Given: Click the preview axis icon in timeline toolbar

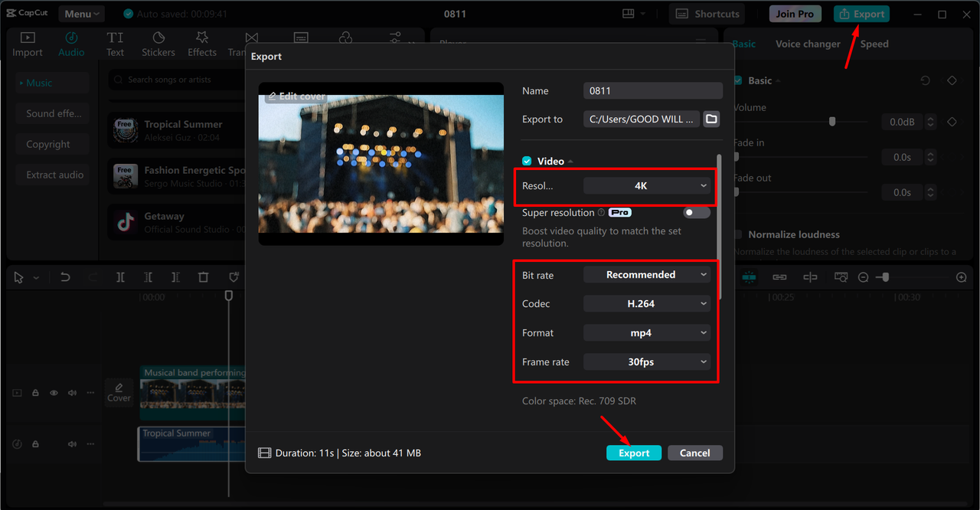Looking at the screenshot, I should tap(810, 277).
